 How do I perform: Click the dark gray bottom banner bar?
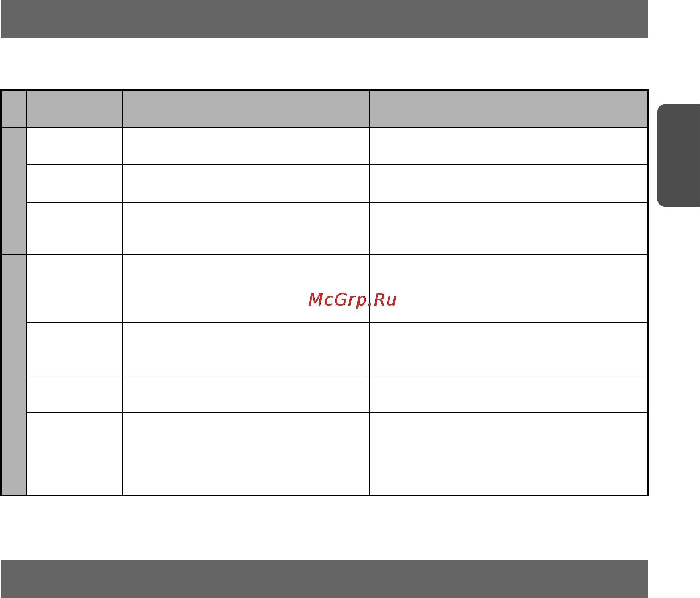[324, 579]
